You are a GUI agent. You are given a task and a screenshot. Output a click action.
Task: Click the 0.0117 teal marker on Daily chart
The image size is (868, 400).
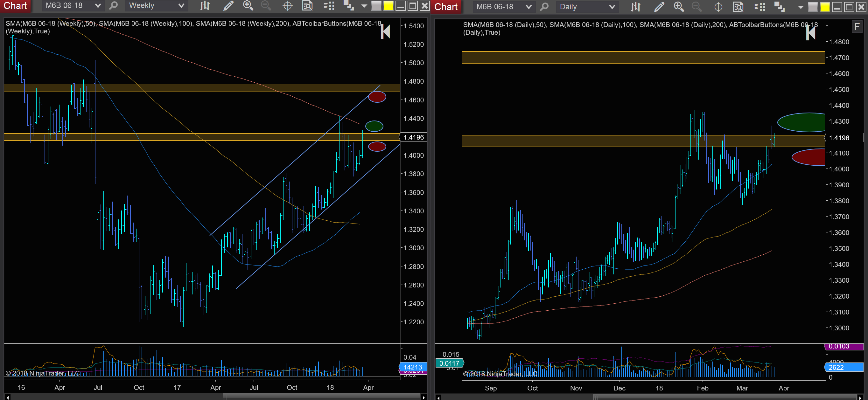point(450,363)
